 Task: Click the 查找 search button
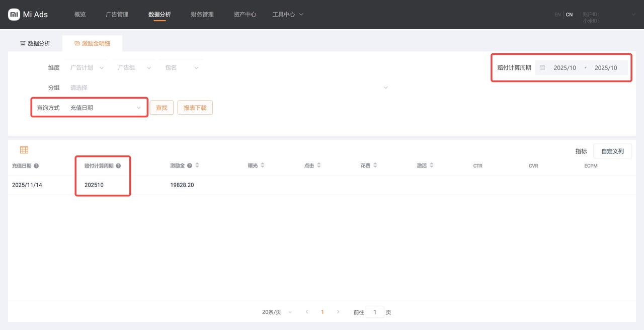click(x=162, y=108)
